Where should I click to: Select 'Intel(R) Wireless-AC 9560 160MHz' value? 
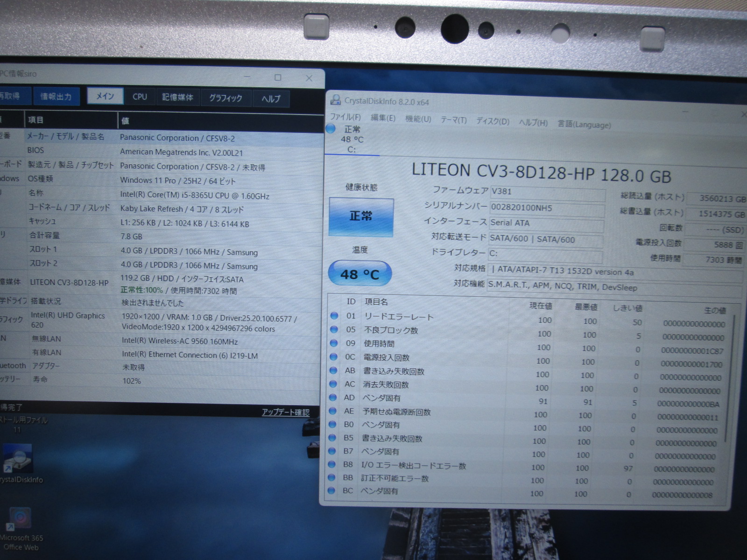point(180,341)
